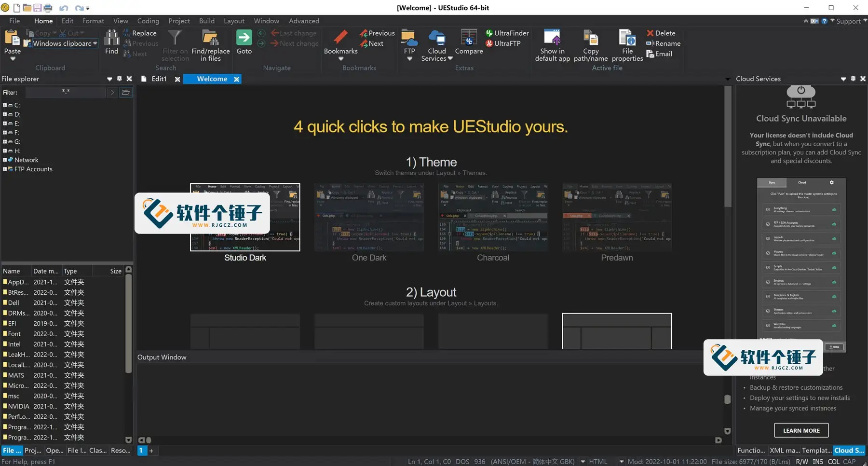Image resolution: width=868 pixels, height=466 pixels.
Task: Open Windows clipboard dropdown
Action: (95, 43)
